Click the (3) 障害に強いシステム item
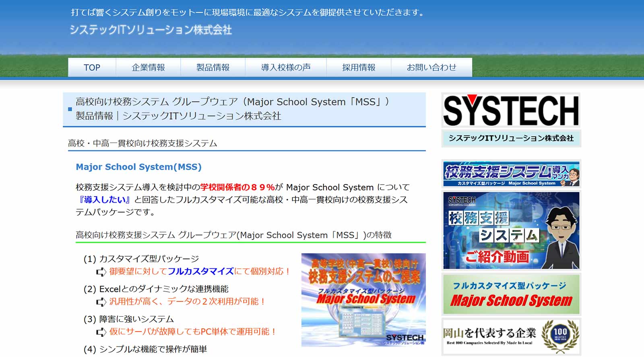 [x=128, y=319]
